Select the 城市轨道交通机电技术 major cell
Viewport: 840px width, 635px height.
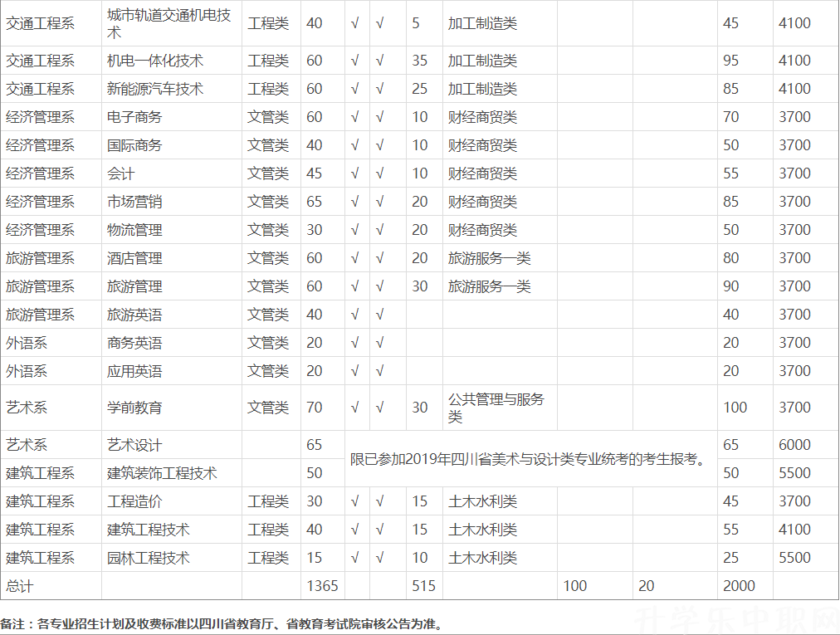[172, 23]
